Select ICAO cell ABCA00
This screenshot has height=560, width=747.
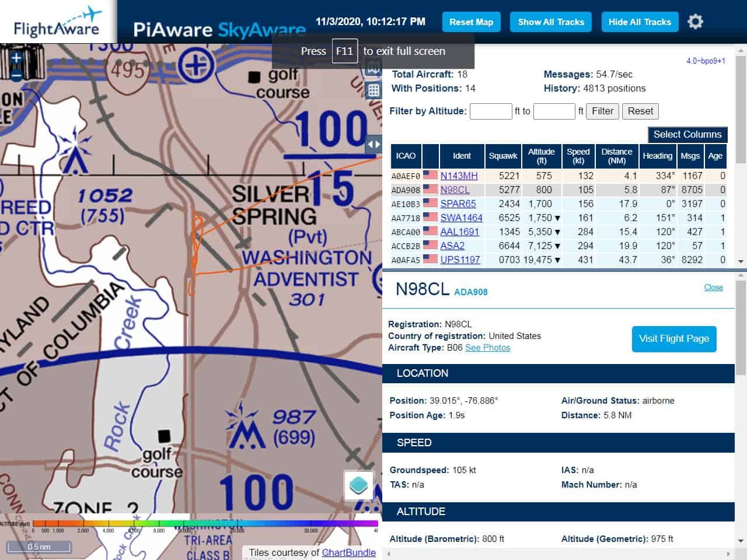[406, 232]
